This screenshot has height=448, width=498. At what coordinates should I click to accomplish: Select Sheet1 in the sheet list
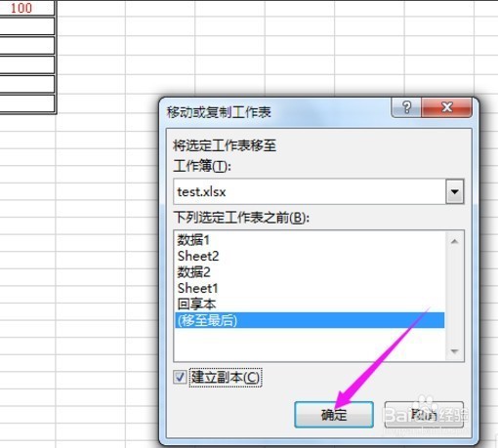tap(310, 288)
